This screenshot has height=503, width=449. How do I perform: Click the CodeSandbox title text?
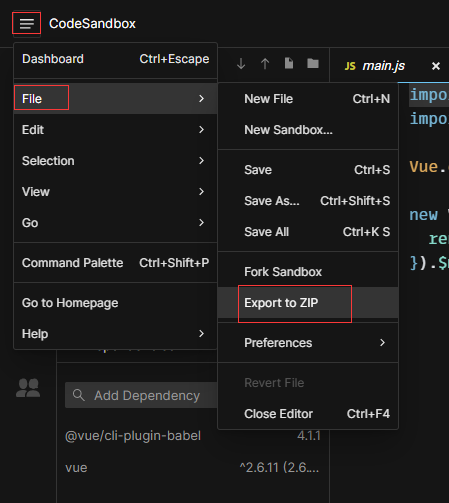tap(92, 24)
